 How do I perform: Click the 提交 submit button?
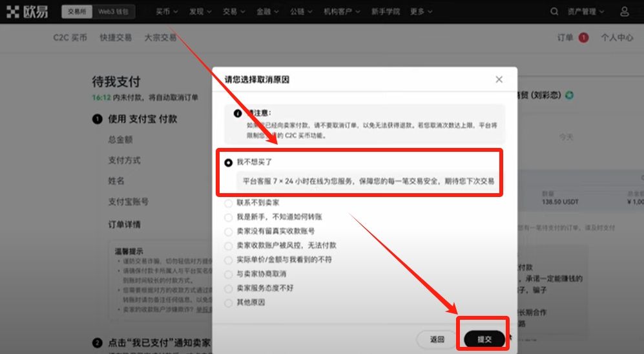[x=484, y=339]
